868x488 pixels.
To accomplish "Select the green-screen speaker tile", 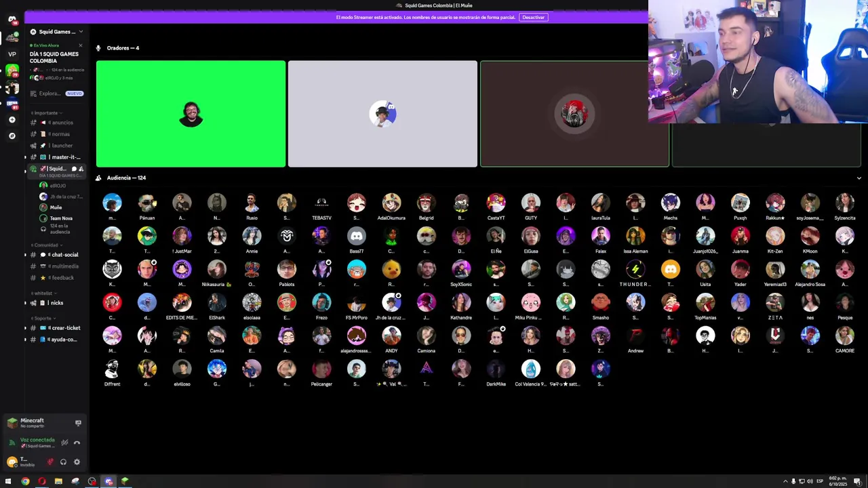I will 191,114.
